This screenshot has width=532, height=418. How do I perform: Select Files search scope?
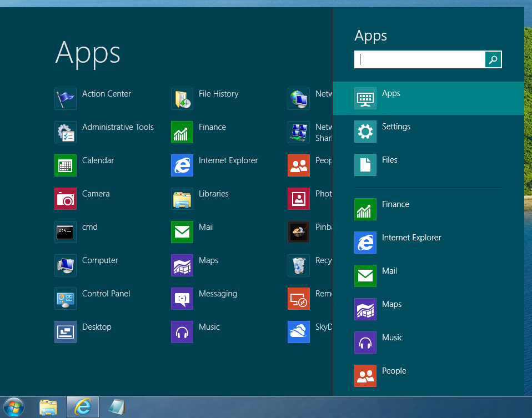(x=428, y=164)
